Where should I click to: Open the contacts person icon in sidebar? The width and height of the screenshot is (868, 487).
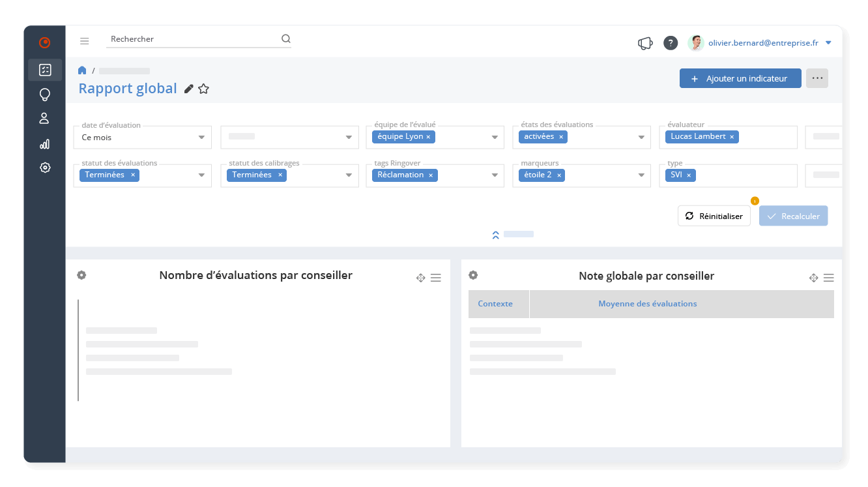coord(44,119)
